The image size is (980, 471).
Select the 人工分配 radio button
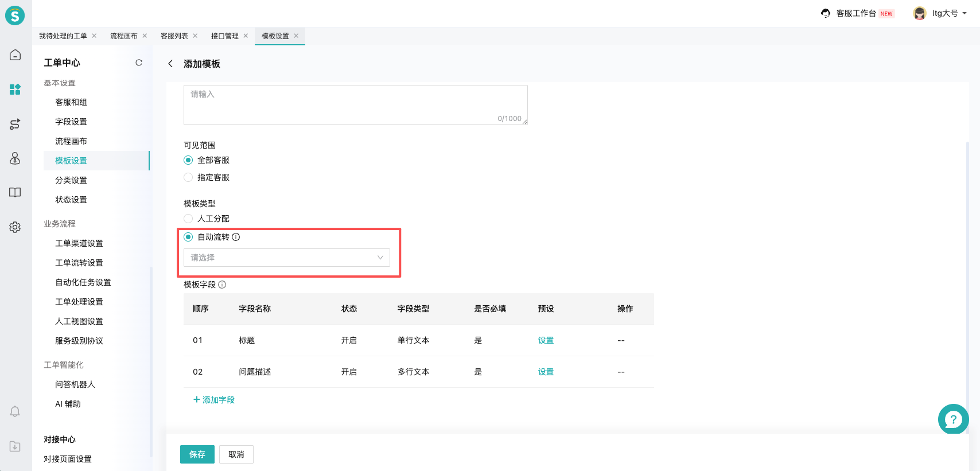[188, 219]
